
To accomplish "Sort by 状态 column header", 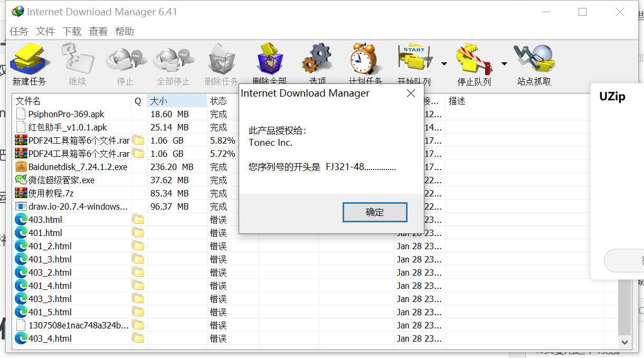I will [223, 101].
